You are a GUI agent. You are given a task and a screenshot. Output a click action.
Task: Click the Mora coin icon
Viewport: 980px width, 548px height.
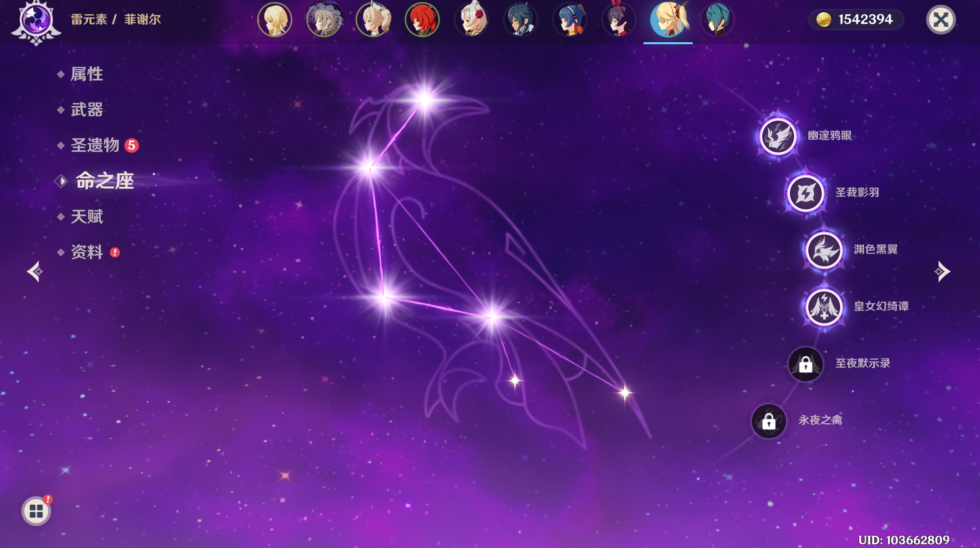pos(823,20)
